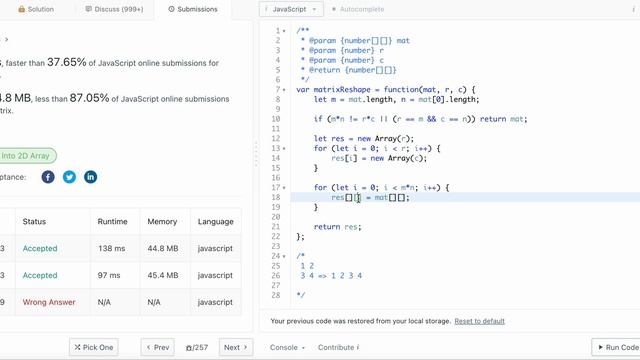Click the 44.8 MB memory cell

[163, 249]
